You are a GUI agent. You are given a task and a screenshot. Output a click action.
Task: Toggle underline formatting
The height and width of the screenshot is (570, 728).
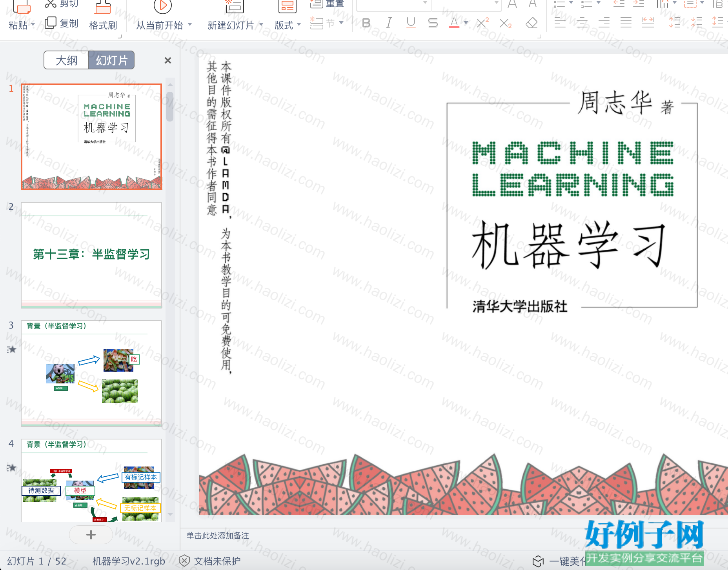411,23
